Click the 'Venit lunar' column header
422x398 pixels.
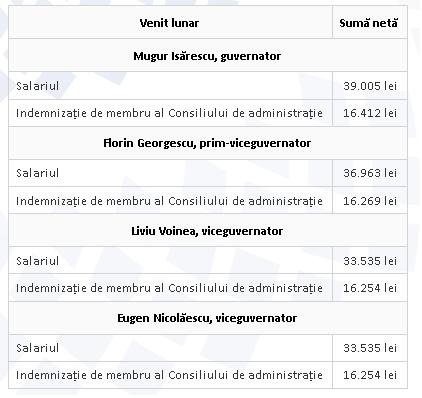click(169, 23)
